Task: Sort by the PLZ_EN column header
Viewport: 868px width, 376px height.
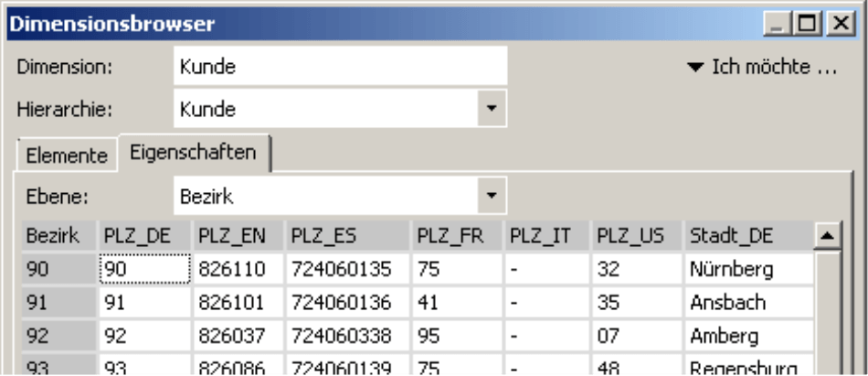Action: click(x=238, y=236)
